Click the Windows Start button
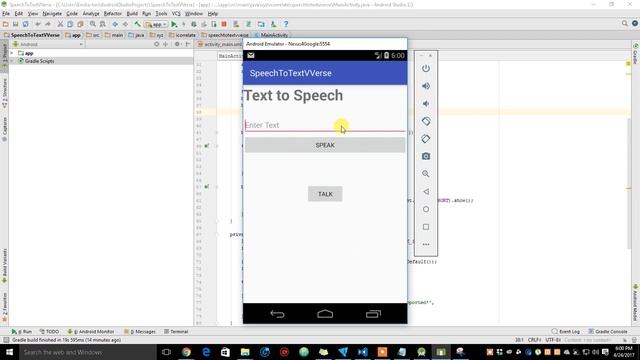This screenshot has width=640, height=360. (x=9, y=352)
